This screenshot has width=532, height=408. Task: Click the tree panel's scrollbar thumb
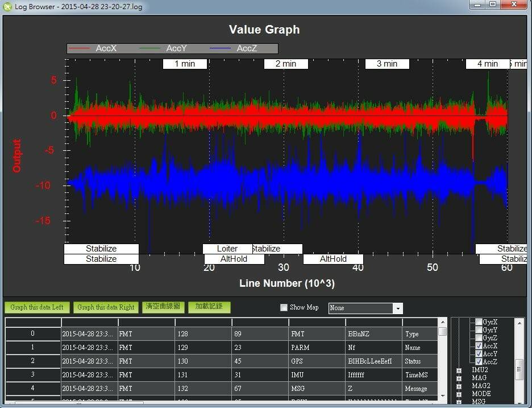pyautogui.click(x=519, y=370)
